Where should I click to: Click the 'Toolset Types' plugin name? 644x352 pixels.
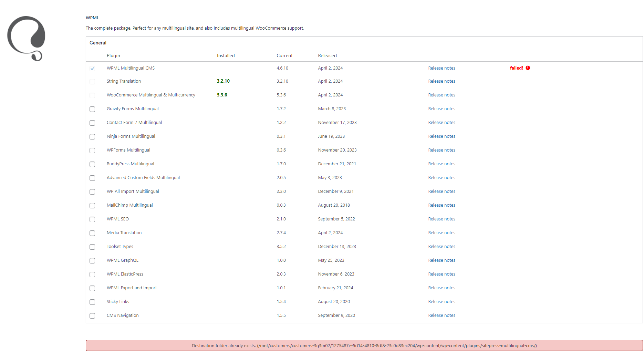(x=120, y=247)
